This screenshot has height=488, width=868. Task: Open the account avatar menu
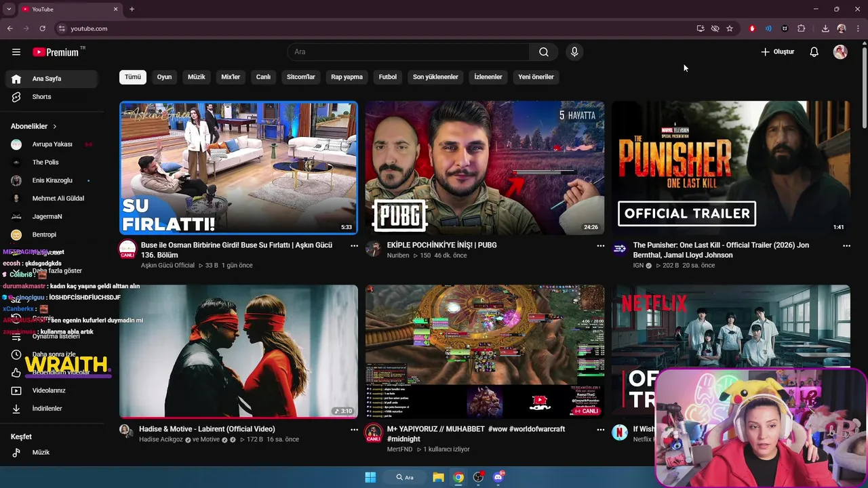coord(840,52)
